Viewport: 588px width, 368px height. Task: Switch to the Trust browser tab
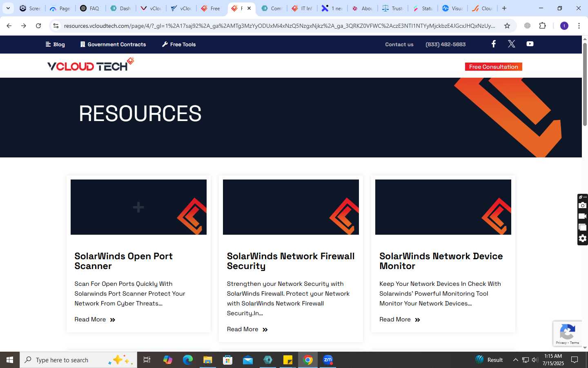click(392, 8)
